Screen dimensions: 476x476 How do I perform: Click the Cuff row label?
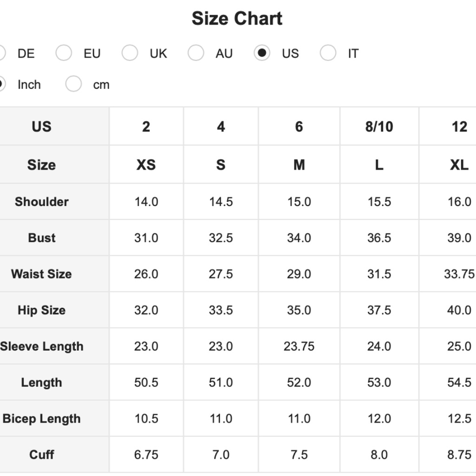coord(41,455)
